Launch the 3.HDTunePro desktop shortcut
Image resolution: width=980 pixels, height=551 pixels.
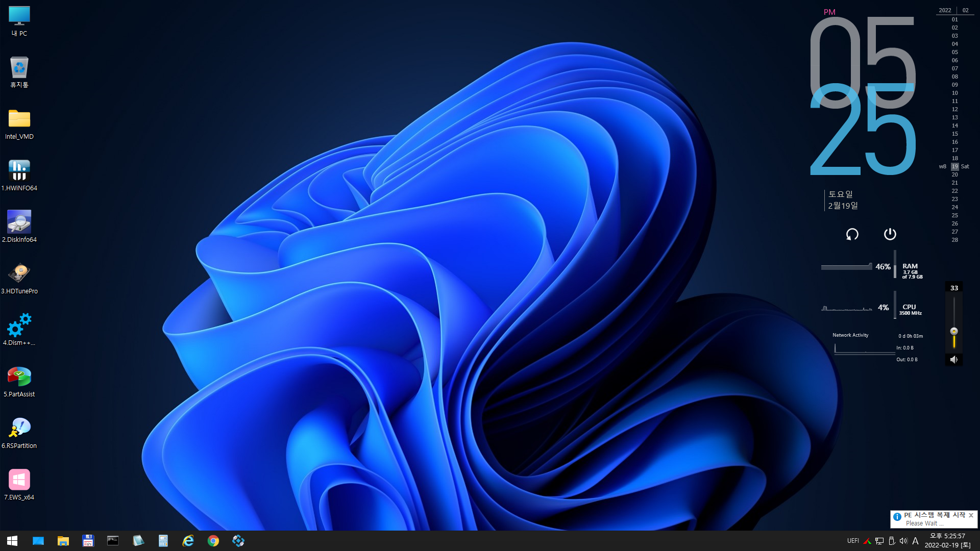(x=19, y=279)
